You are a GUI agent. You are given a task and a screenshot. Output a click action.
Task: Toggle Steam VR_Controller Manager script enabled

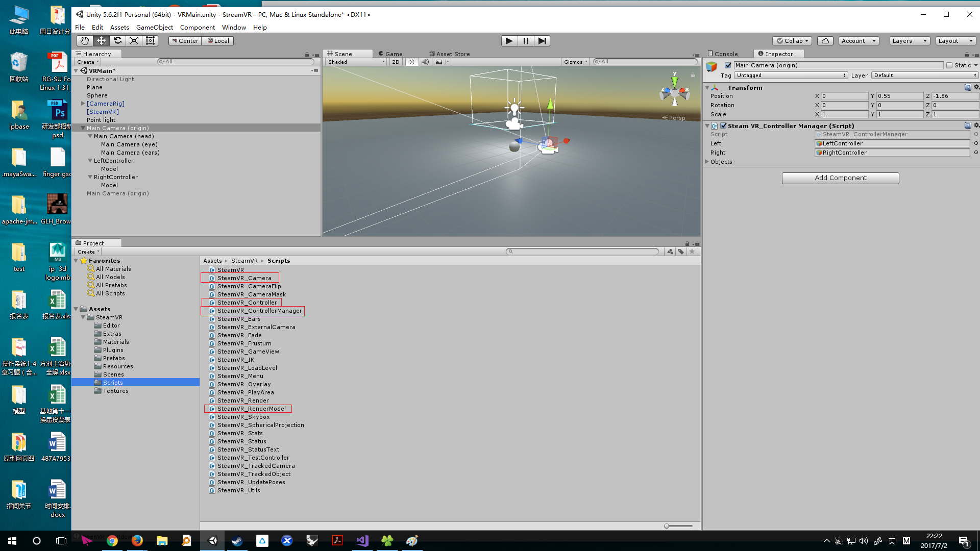point(723,126)
